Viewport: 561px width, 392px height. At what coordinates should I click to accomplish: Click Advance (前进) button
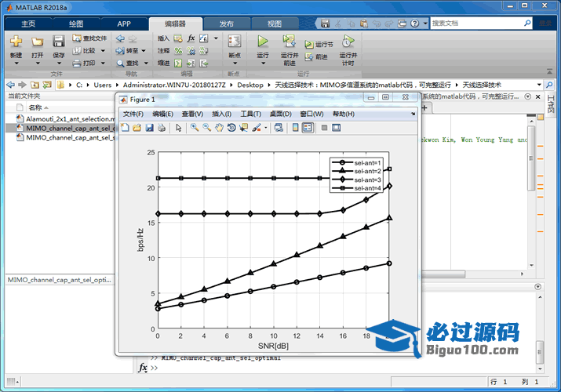(x=316, y=56)
